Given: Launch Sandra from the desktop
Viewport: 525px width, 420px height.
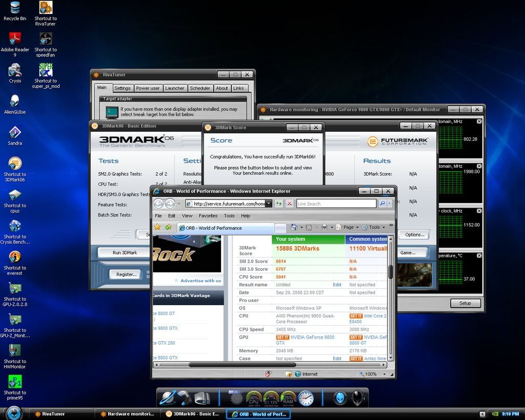Looking at the screenshot, I should pos(15,136).
